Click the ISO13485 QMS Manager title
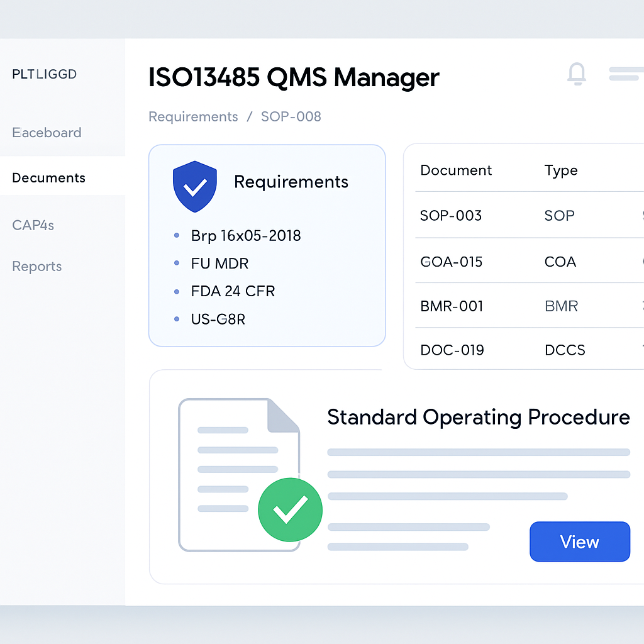 click(294, 77)
